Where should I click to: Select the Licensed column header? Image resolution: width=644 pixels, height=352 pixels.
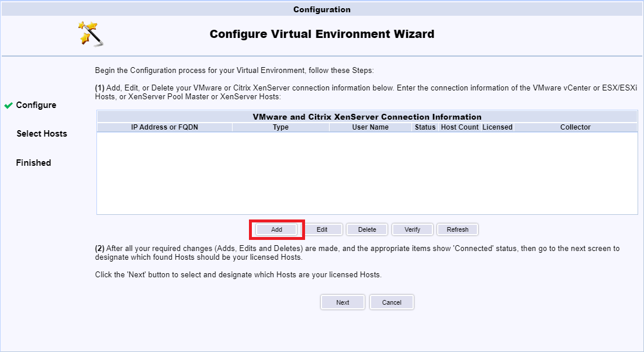(497, 127)
